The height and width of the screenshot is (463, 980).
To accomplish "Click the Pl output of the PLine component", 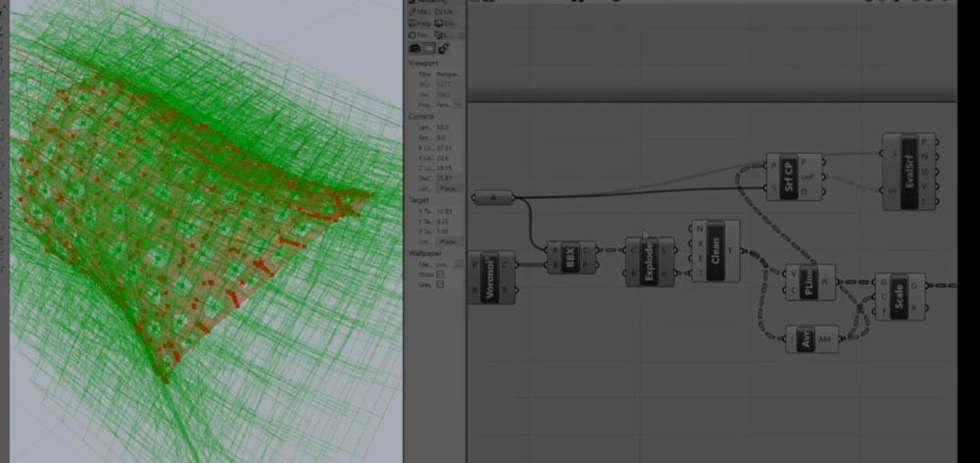I will pyautogui.click(x=825, y=283).
